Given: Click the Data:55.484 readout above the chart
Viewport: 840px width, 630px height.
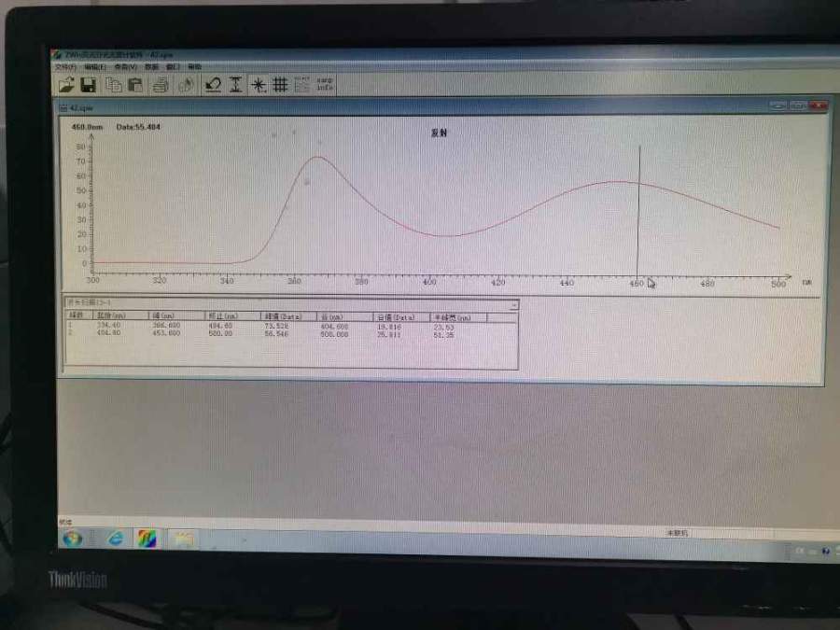Looking at the screenshot, I should pos(138,127).
